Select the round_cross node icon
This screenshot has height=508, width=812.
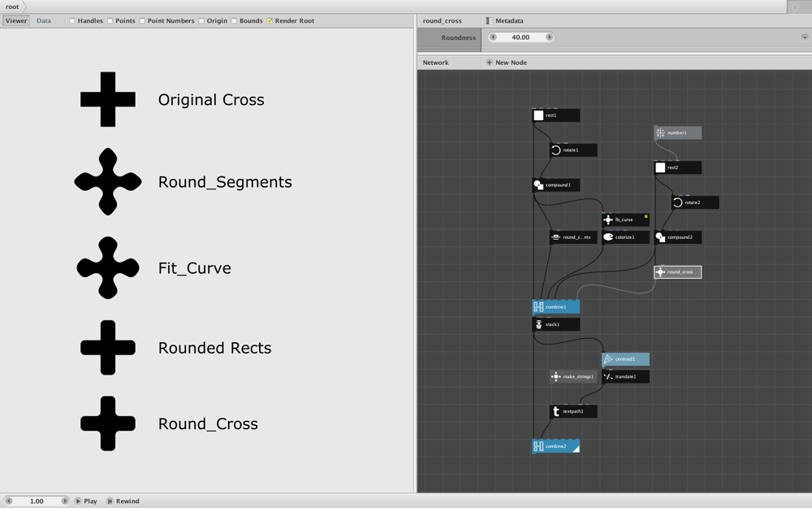(660, 272)
